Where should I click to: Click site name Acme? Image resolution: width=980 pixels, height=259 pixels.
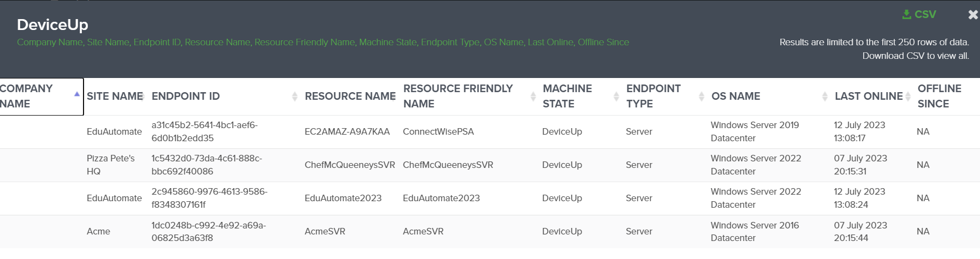(x=98, y=231)
